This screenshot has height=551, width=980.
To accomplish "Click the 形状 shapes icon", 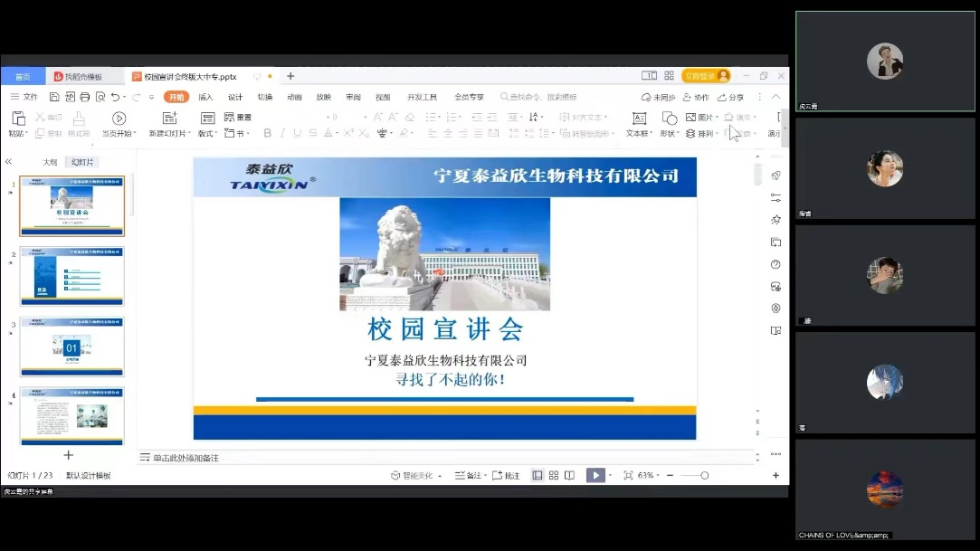I will 669,119.
